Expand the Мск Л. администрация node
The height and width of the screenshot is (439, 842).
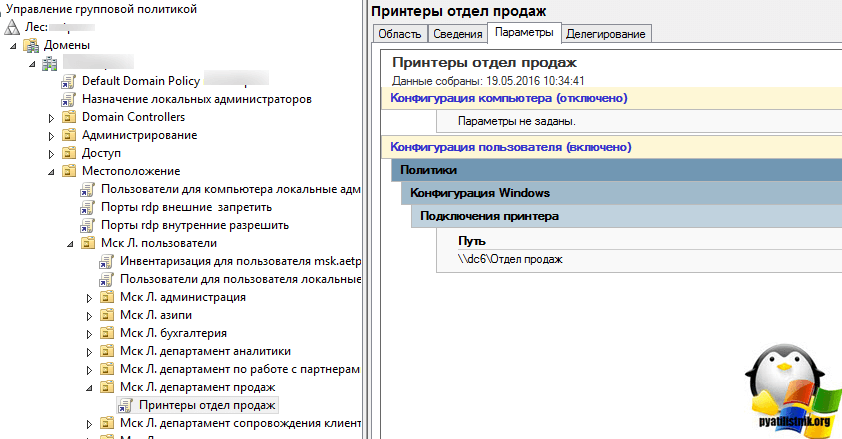[x=89, y=297]
